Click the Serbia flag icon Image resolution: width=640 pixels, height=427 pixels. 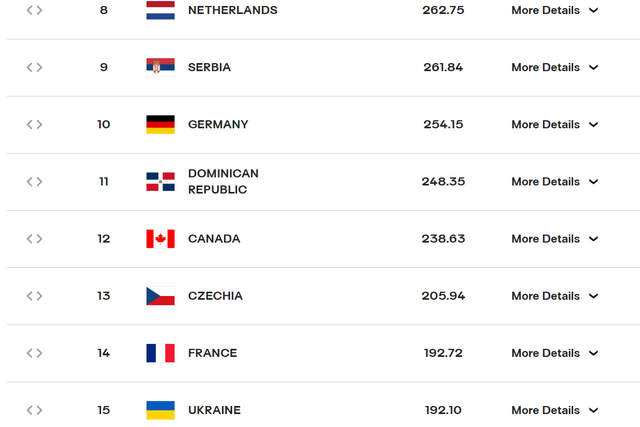tap(160, 67)
